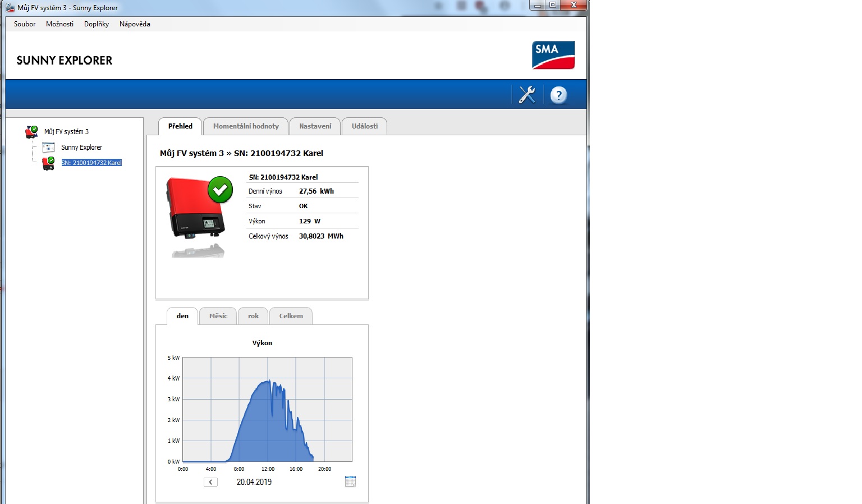Click the green checkmark status badge

(x=220, y=190)
